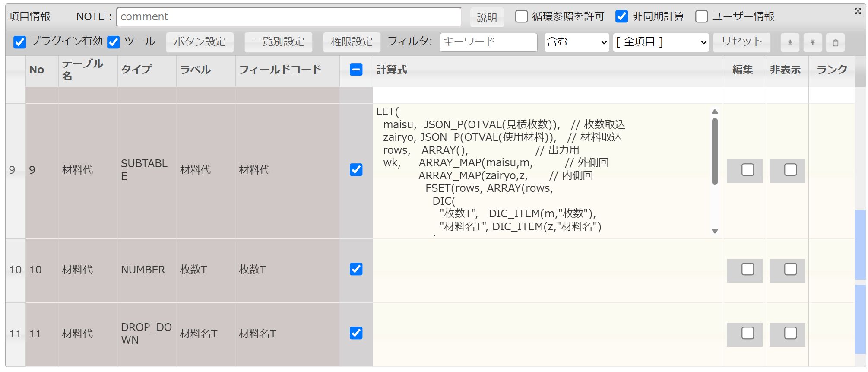Click the 権限設定 button
Screen dimensions: 868x372
pos(352,42)
